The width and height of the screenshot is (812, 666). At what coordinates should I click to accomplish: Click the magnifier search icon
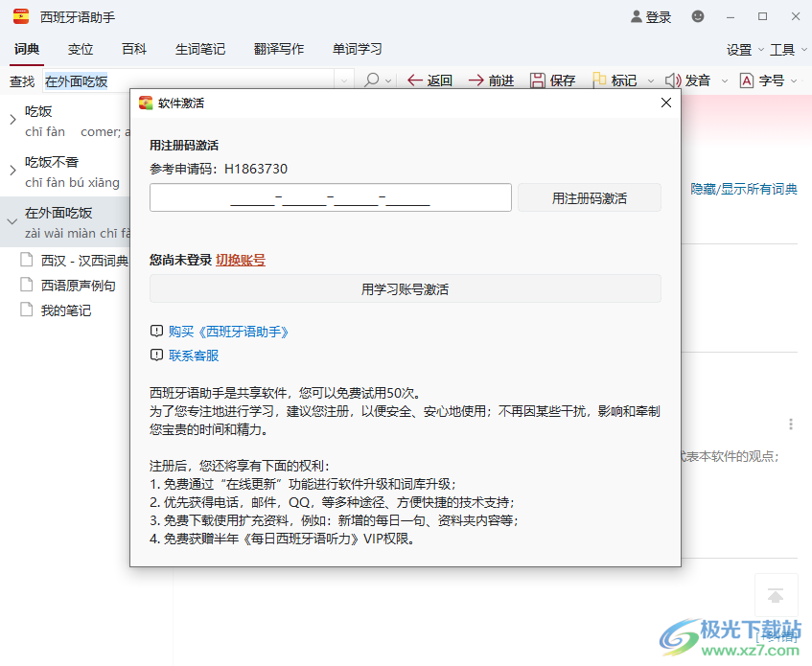click(371, 80)
